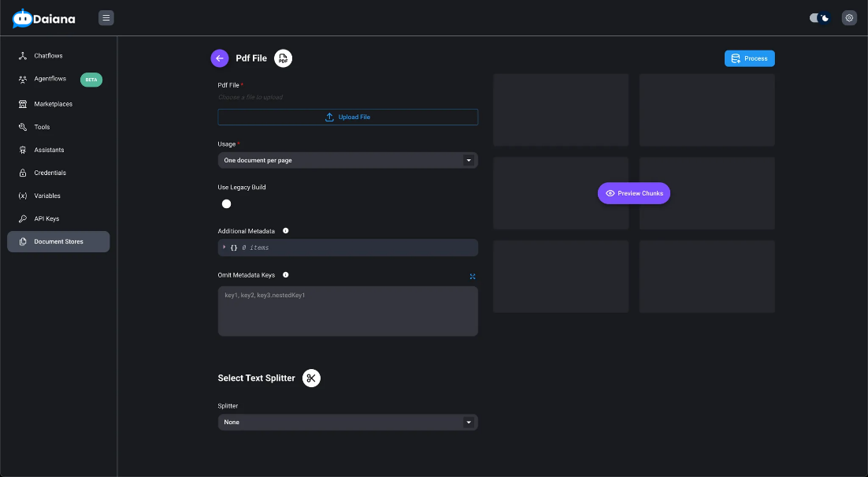Click the Daiana logo

click(x=44, y=18)
